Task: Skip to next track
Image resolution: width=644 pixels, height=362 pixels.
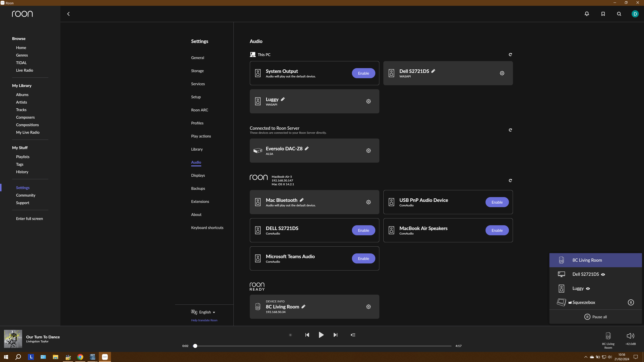Action: coord(335,335)
